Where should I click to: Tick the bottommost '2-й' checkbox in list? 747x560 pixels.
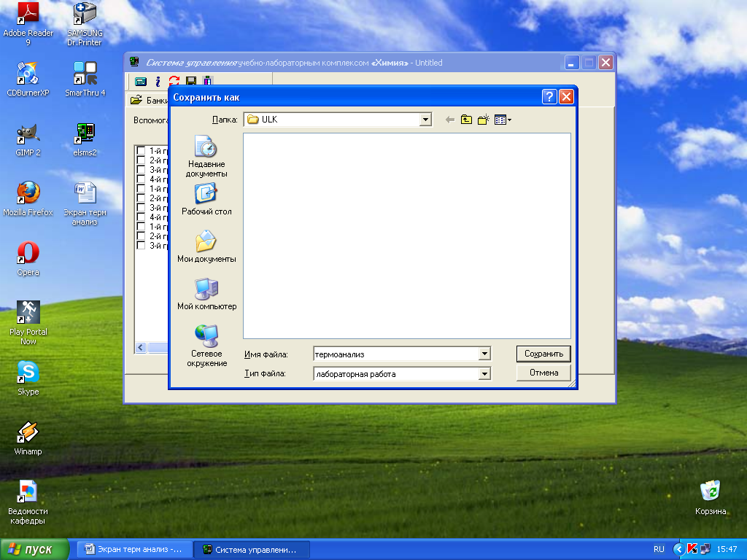pos(141,236)
